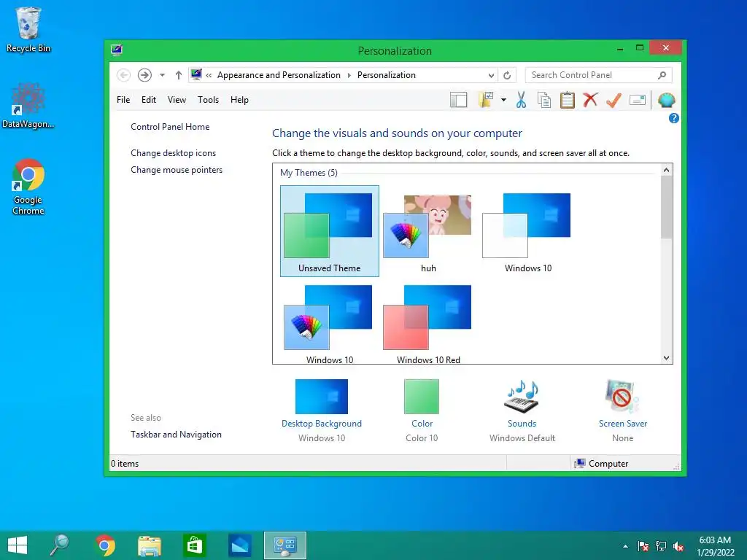This screenshot has height=560, width=747.
Task: Open the Help menu
Action: click(239, 100)
